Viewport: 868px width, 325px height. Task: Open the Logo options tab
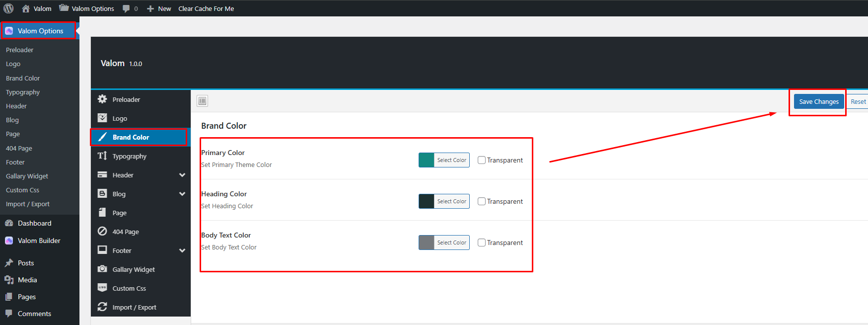pos(120,118)
